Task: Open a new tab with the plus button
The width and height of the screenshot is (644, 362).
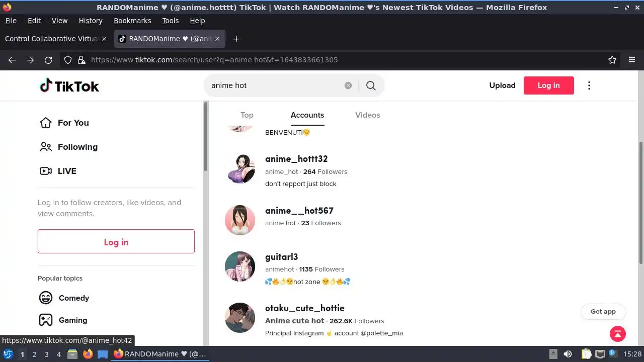Action: [236, 39]
